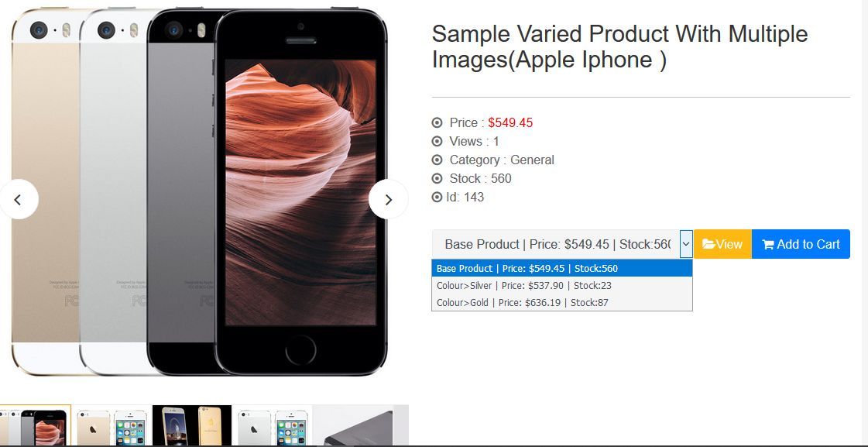Select the Base Product $549.45 option
This screenshot has width=868, height=447.
tap(562, 269)
